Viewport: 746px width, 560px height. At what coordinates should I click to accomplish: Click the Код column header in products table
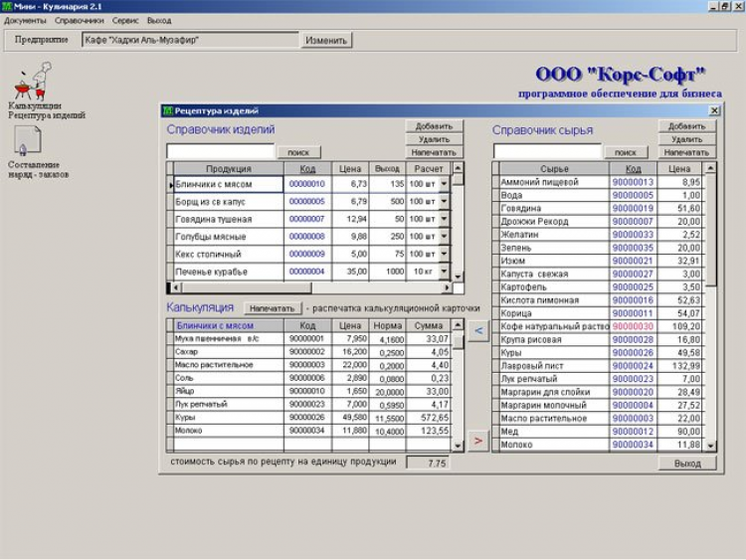tap(307, 169)
